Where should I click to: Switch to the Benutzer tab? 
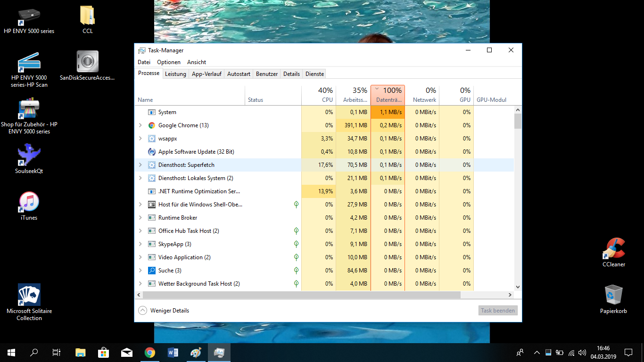click(267, 74)
